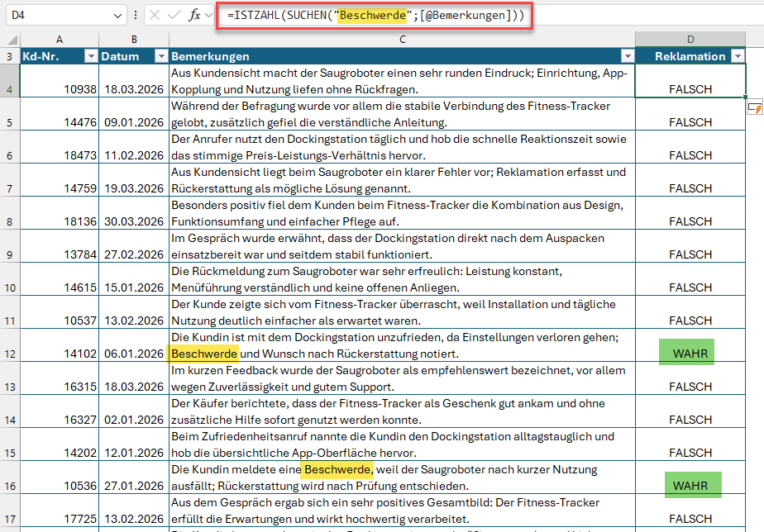764x532 pixels.
Task: Select row 3 header
Action: click(10, 56)
